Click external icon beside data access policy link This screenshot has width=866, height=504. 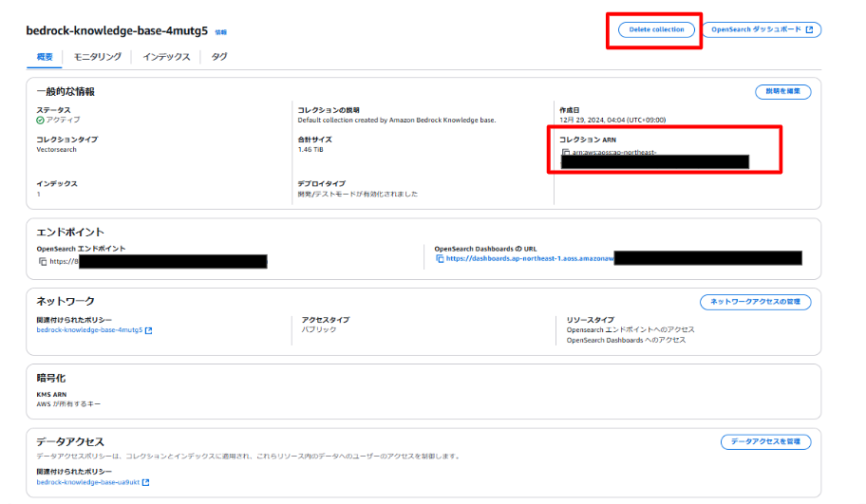click(x=146, y=482)
